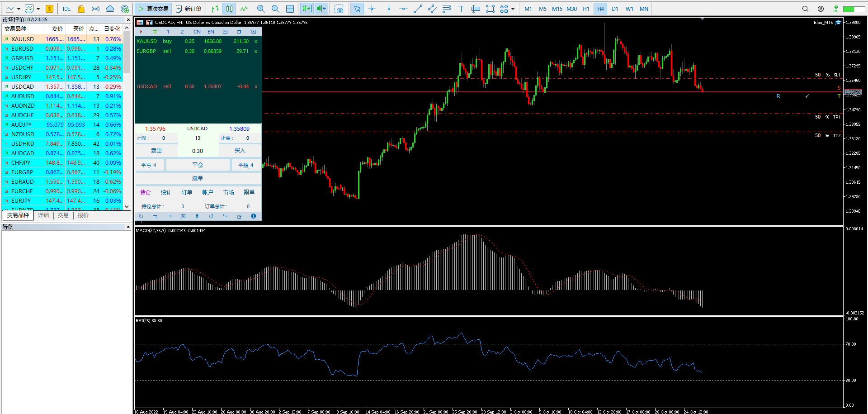Select the Fibonacci retracement tool
The height and width of the screenshot is (414, 868).
[447, 9]
